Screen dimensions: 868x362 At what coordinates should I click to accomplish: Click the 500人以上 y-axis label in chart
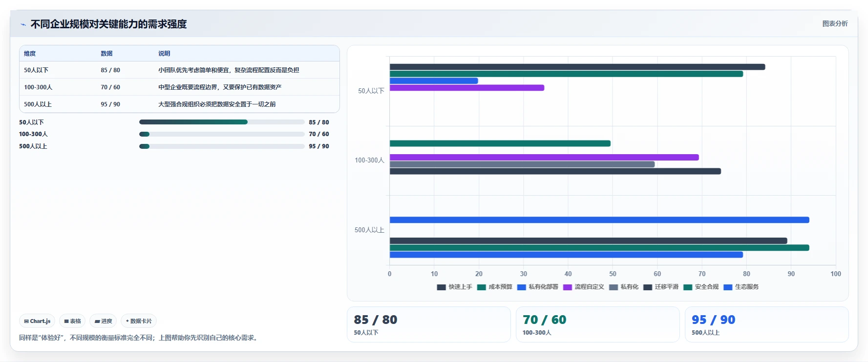pyautogui.click(x=369, y=230)
